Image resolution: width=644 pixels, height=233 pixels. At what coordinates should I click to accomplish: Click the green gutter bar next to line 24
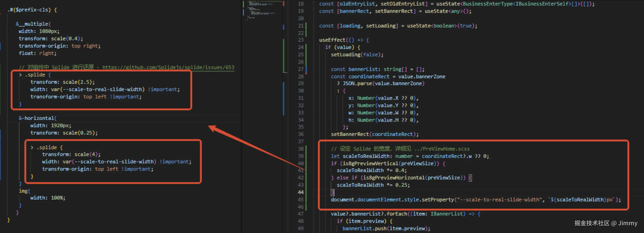307,47
